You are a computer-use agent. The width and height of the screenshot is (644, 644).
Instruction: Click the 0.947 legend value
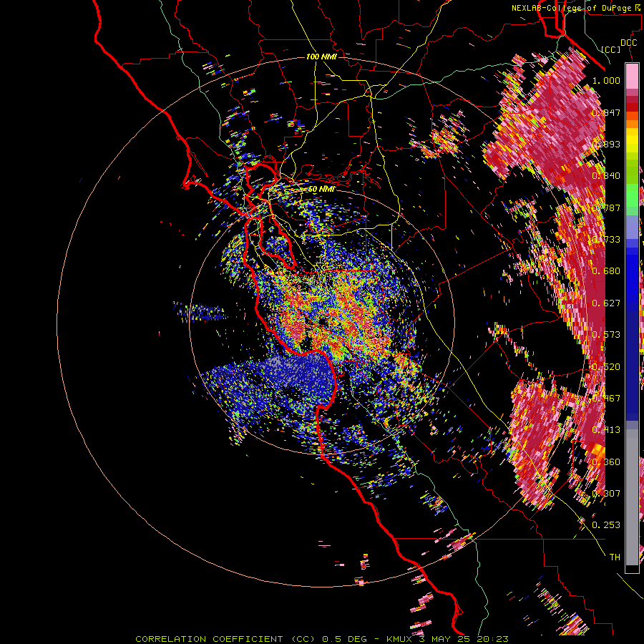(x=606, y=112)
